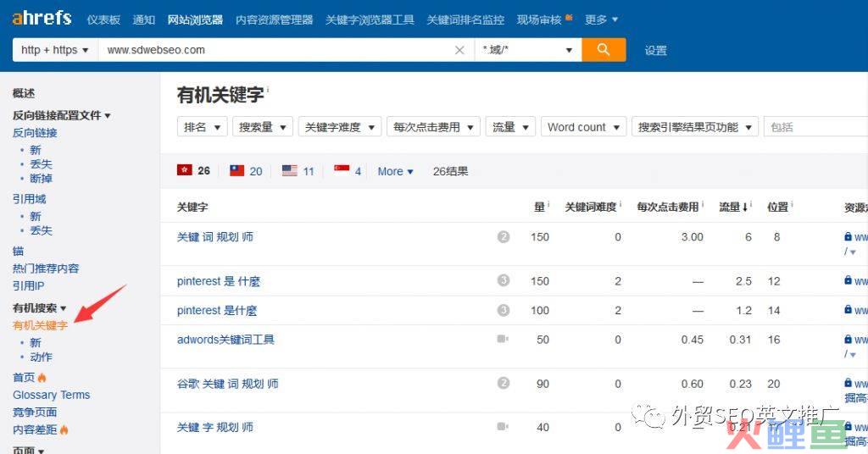This screenshot has width=868, height=454.
Task: Open the 搜索量 filter dropdown
Action: coord(263,127)
